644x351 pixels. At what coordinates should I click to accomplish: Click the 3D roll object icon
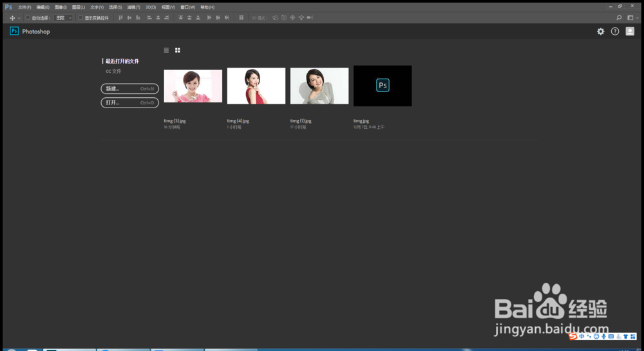(x=284, y=17)
